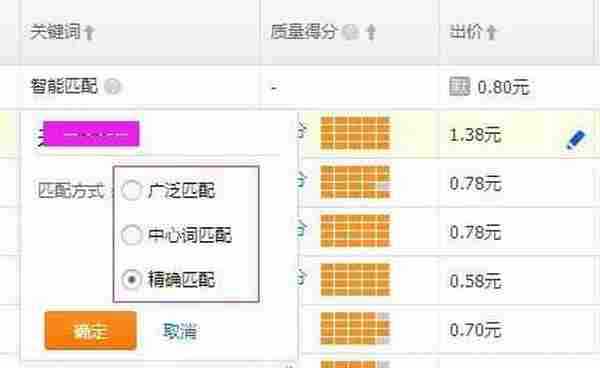
Task: Click the 出价 column header
Action: coord(466,32)
